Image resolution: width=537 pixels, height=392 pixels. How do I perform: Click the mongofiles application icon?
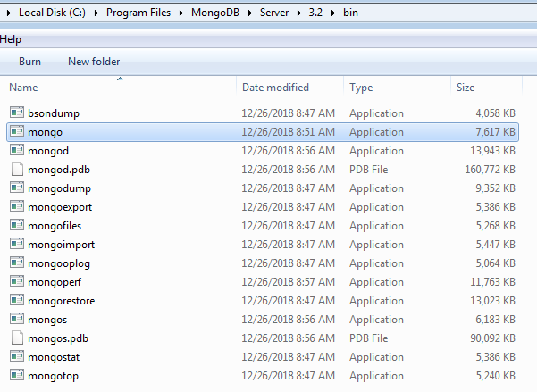[17, 225]
